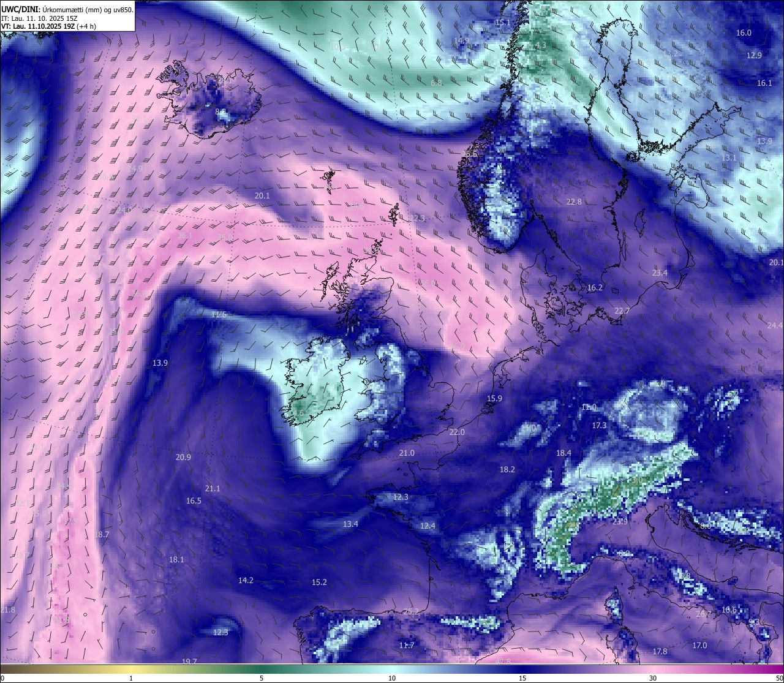Click the valid time 'VT: Lau. 11.10.2025 19Z (+4 h)'

tap(48, 26)
